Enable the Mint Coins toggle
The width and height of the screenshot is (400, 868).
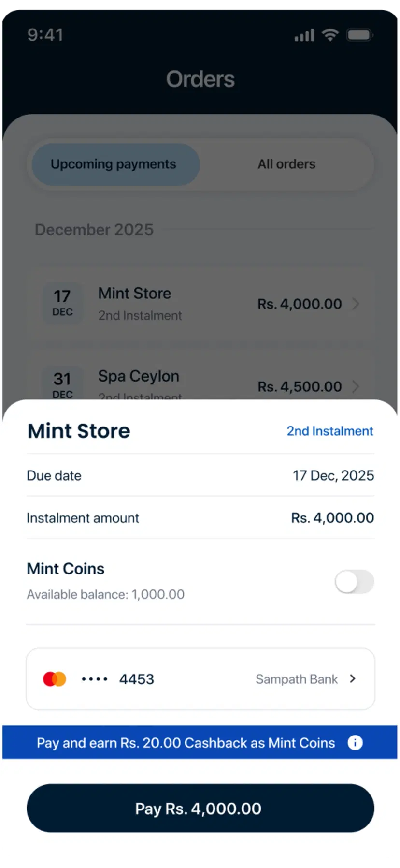[x=355, y=582]
